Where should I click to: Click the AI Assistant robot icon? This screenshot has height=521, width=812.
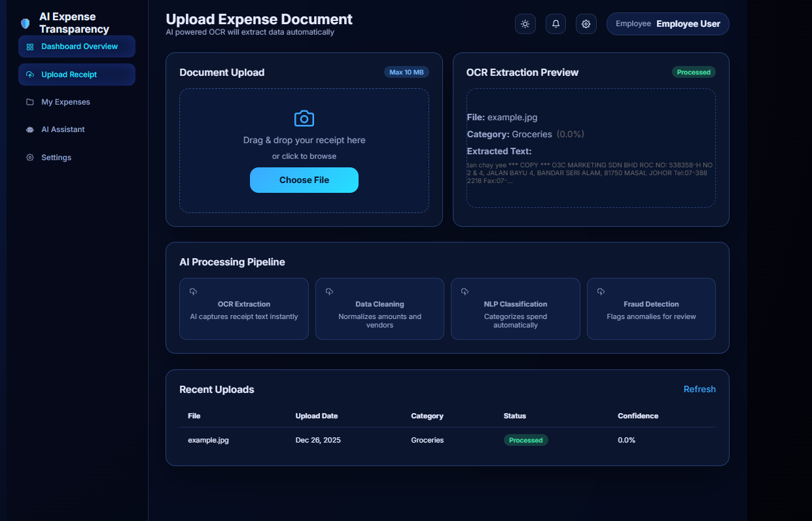30,129
